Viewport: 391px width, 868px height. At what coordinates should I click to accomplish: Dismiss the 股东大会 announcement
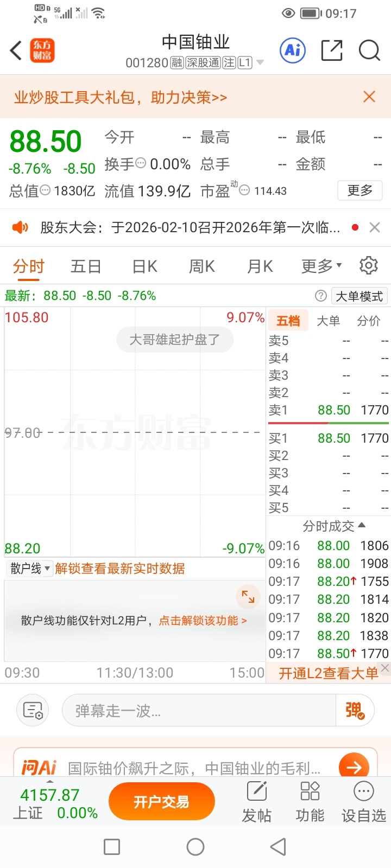point(375,227)
